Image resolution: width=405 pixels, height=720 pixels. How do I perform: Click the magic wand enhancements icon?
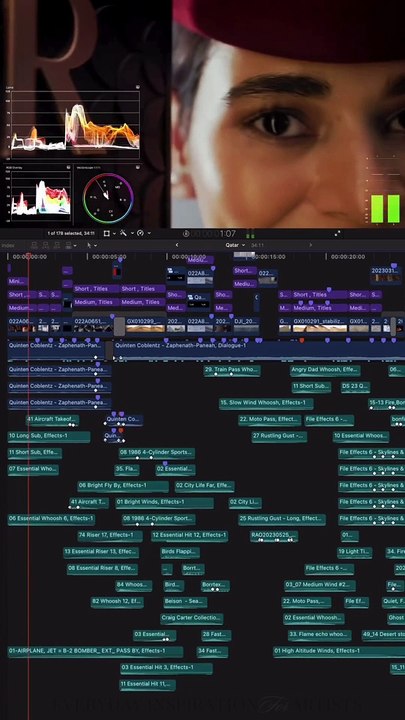tap(123, 233)
